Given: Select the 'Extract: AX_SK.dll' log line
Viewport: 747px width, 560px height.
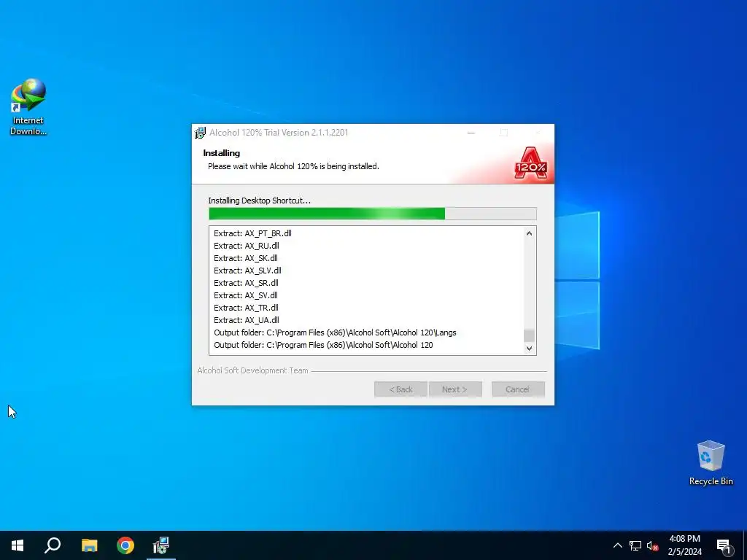Looking at the screenshot, I should (x=246, y=258).
